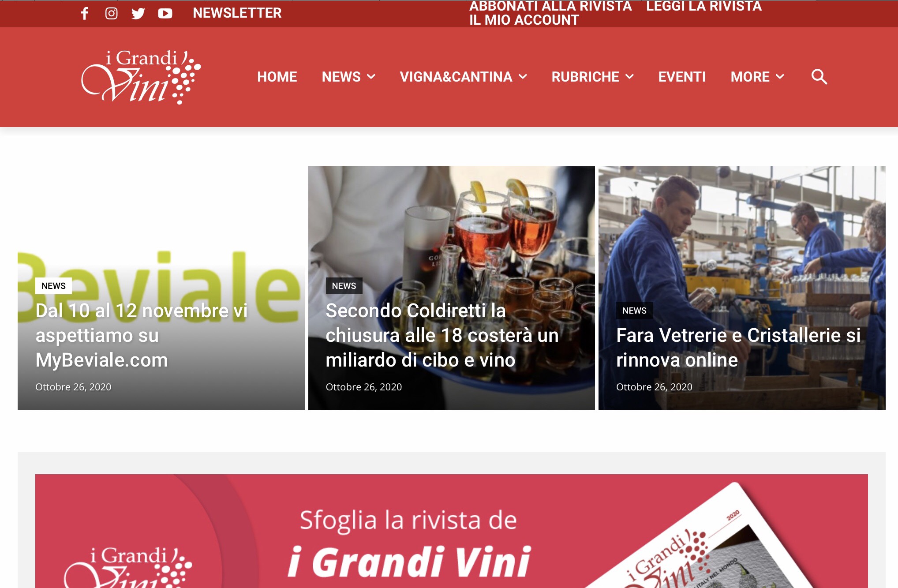Screen dimensions: 898x588
Task: Open the YouTube channel icon
Action: pos(165,13)
